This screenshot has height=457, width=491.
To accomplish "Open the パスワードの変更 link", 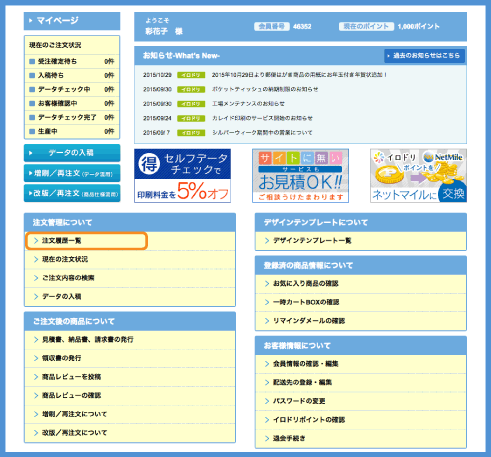I will tap(299, 401).
